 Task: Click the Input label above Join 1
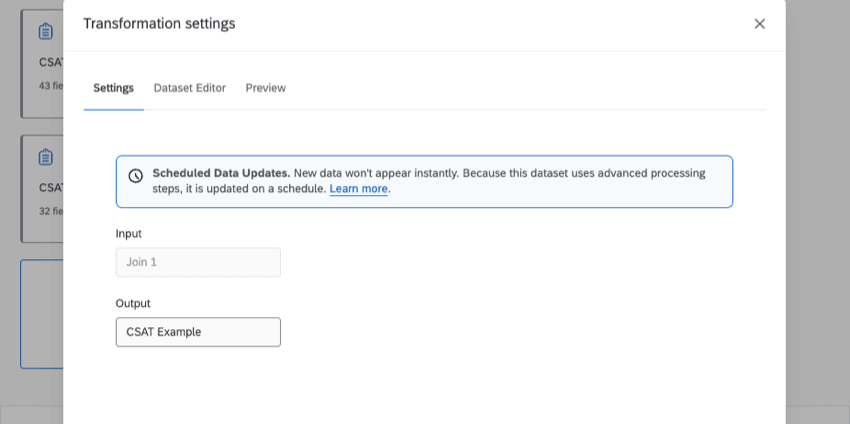coord(129,234)
